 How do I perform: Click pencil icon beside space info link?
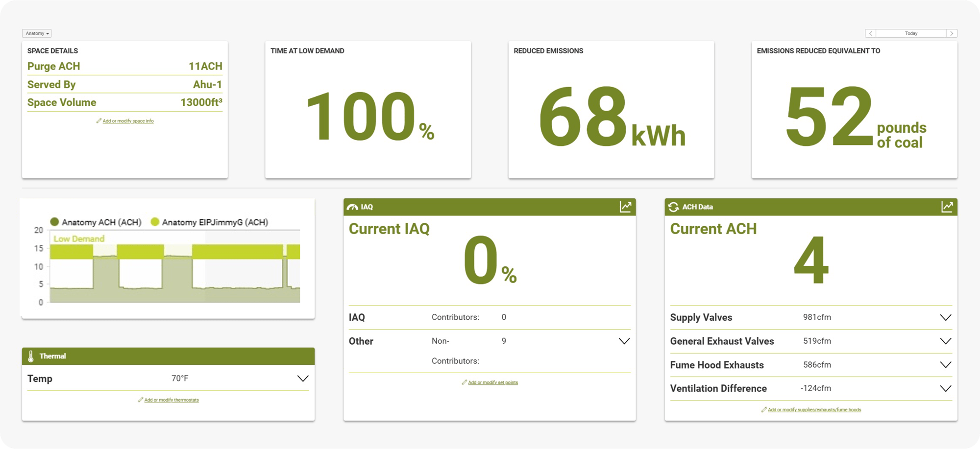(98, 120)
